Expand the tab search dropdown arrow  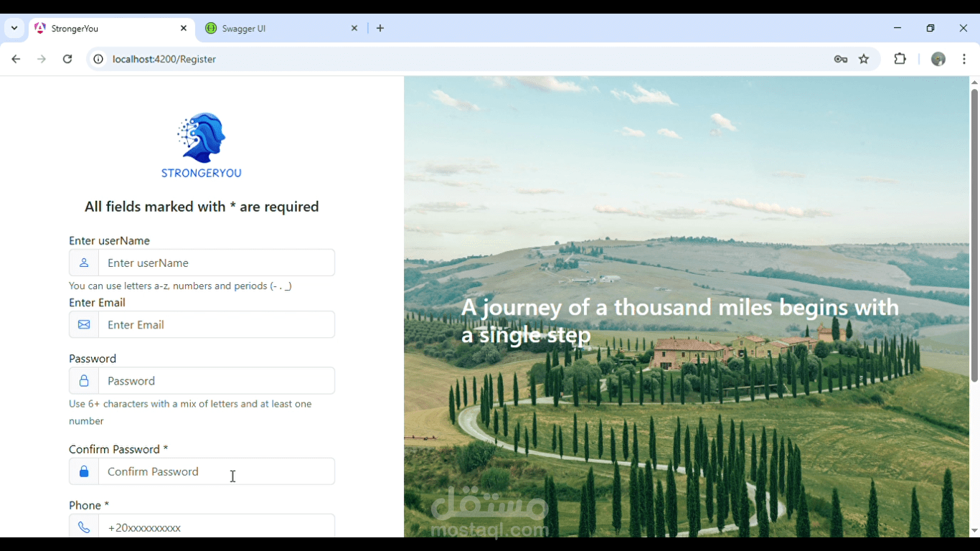pos(14,28)
